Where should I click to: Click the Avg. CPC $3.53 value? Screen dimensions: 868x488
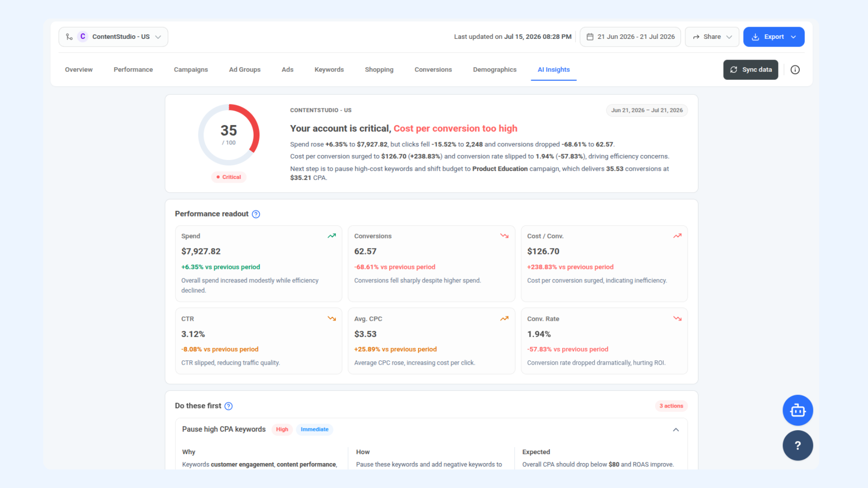click(365, 334)
